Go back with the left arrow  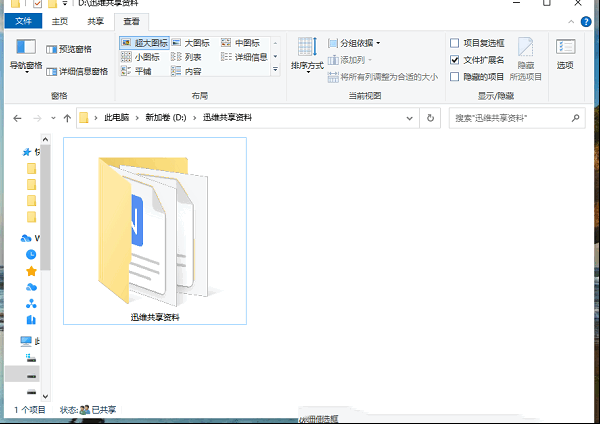pos(17,118)
